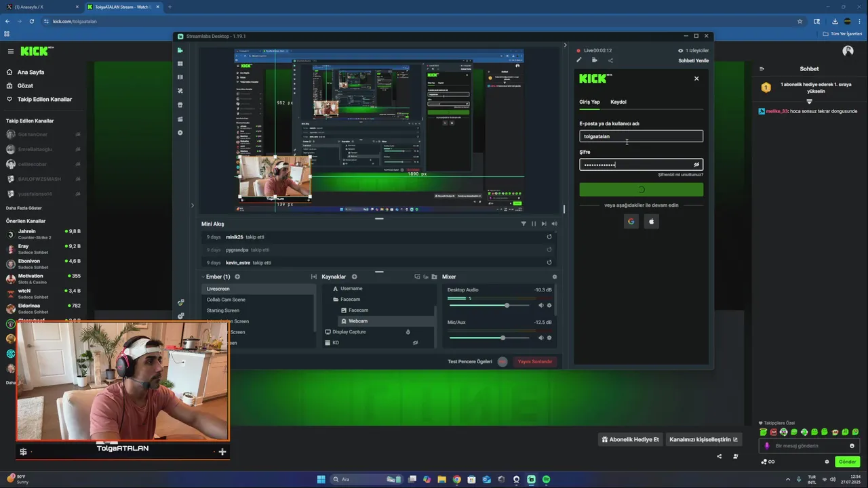Click Abonelik Hediye Et button

(631, 439)
